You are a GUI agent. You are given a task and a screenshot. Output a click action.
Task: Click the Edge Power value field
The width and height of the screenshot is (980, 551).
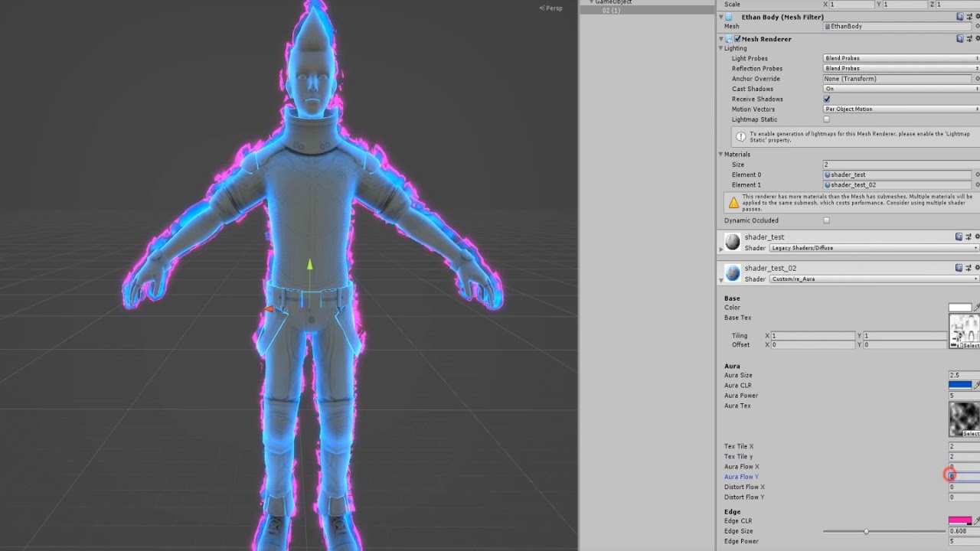[965, 541]
